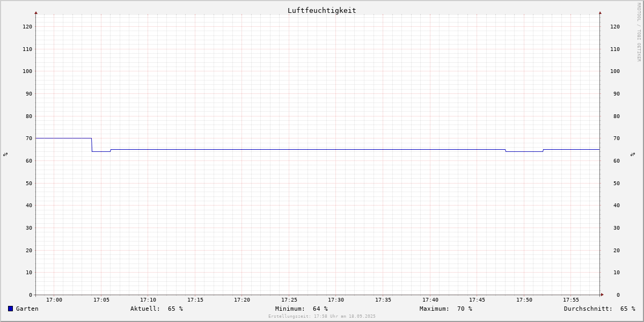Select the Minimum: 64 % value
Screen dimensions: 644x322
pyautogui.click(x=302, y=309)
